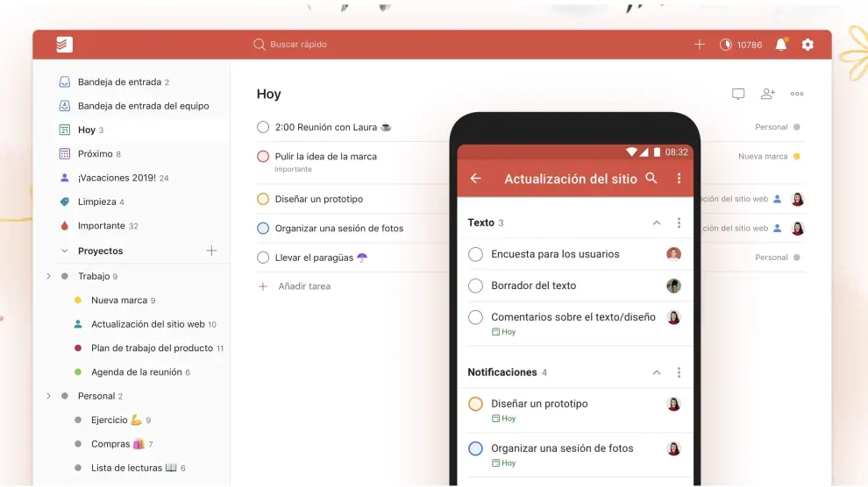Collapse the Texto section on phone

click(656, 223)
